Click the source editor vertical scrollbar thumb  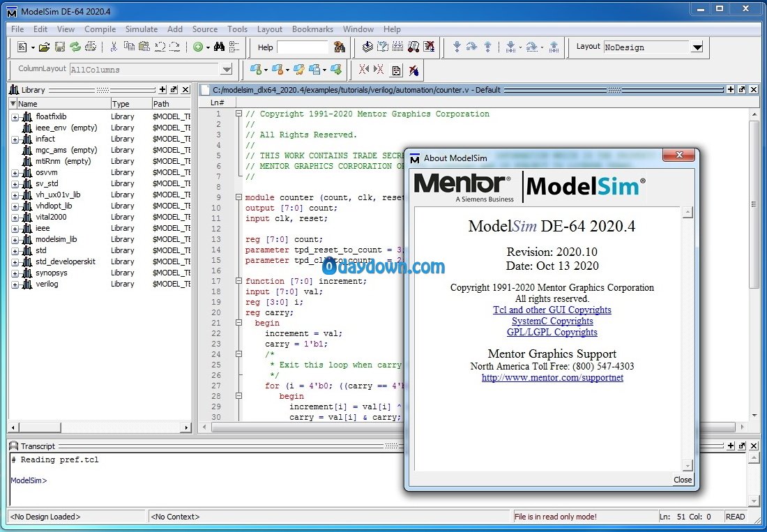click(x=754, y=204)
